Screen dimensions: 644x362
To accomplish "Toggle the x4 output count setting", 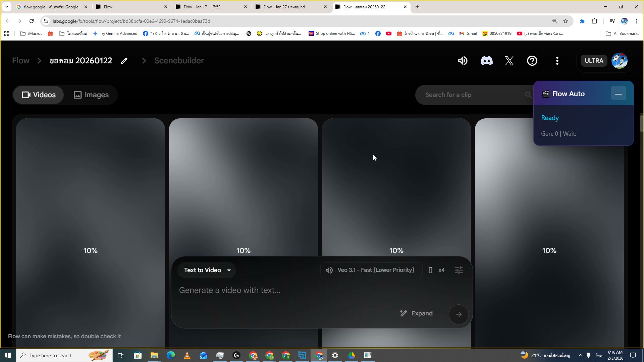I will [442, 270].
